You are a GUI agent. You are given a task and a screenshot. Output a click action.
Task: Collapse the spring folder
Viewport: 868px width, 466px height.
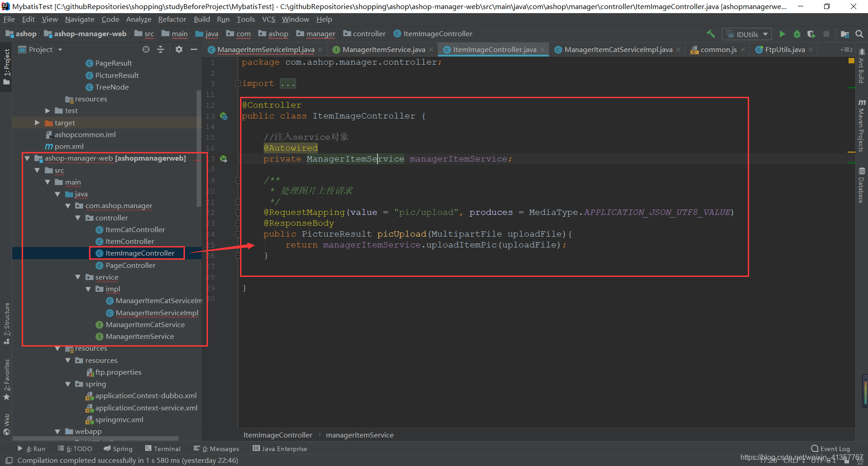tap(68, 384)
